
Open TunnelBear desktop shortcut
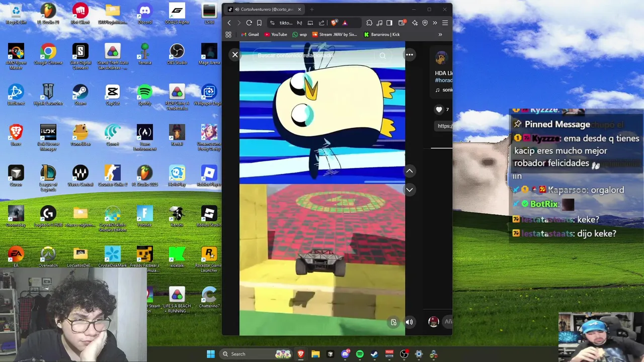pyautogui.click(x=80, y=135)
